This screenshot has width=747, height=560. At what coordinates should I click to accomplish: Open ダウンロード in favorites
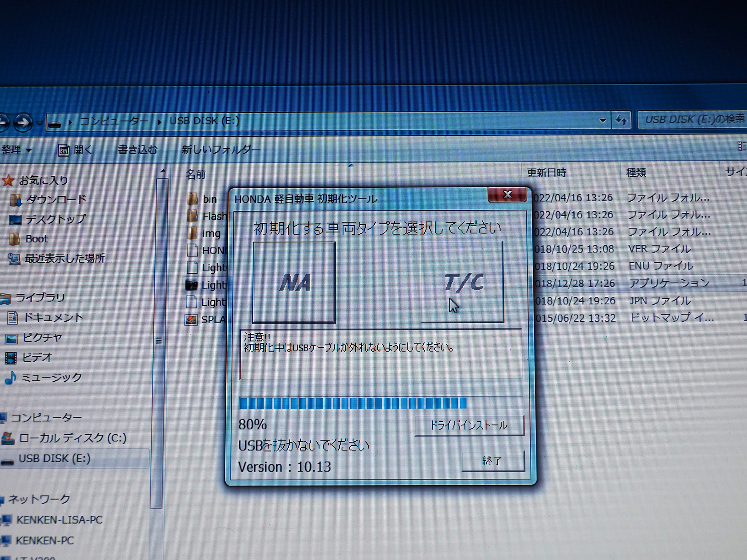tap(56, 200)
